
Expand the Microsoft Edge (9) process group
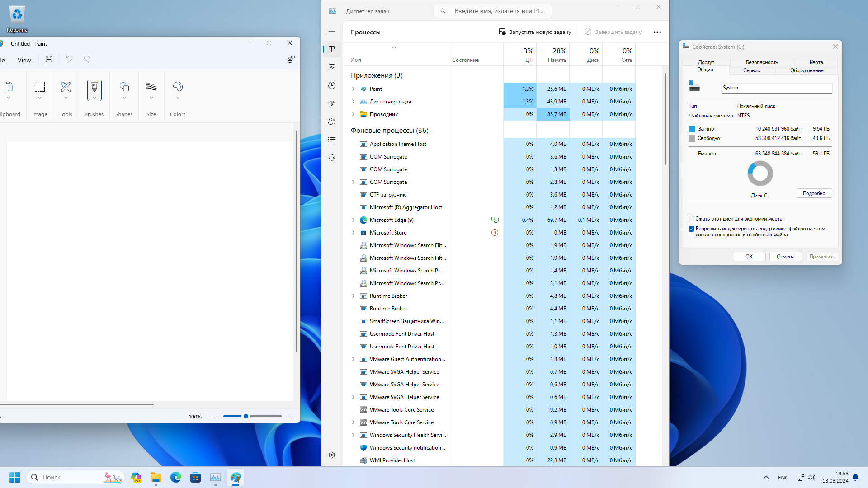click(354, 220)
